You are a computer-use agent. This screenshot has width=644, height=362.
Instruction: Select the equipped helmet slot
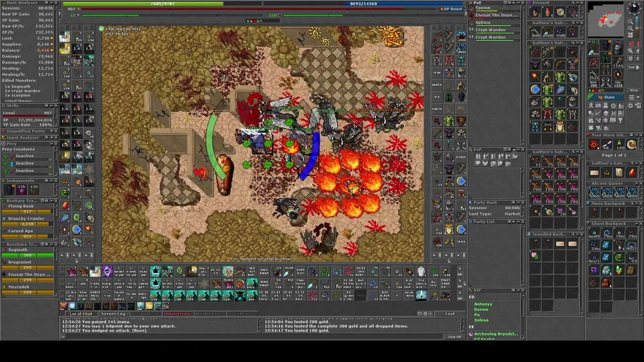(x=606, y=45)
